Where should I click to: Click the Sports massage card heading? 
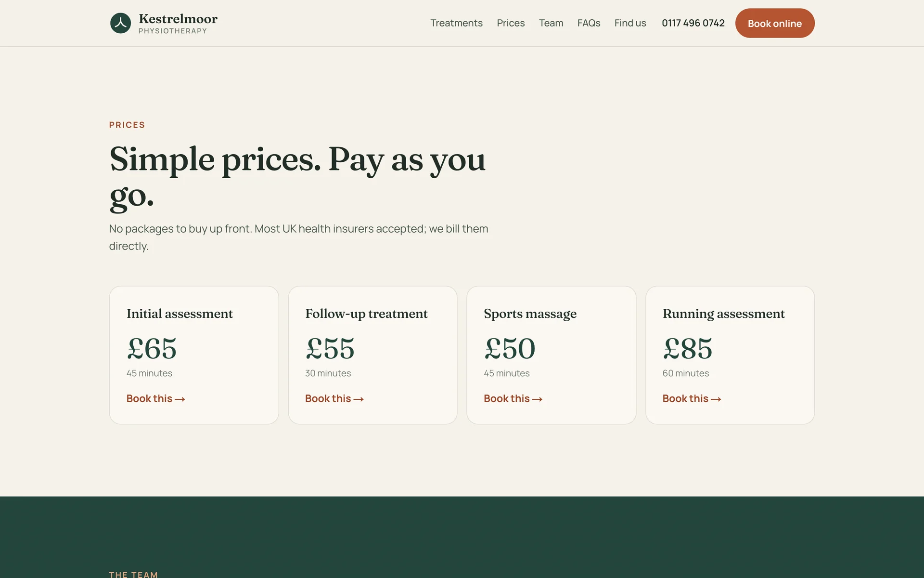point(530,314)
